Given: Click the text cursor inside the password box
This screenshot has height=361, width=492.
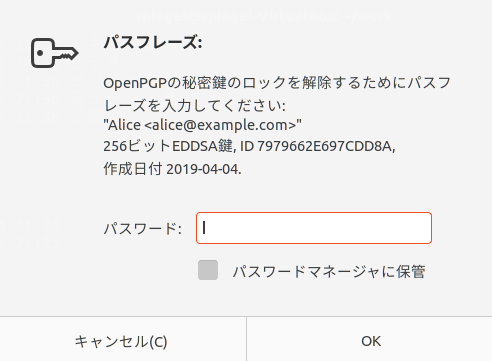Looking at the screenshot, I should tap(204, 228).
